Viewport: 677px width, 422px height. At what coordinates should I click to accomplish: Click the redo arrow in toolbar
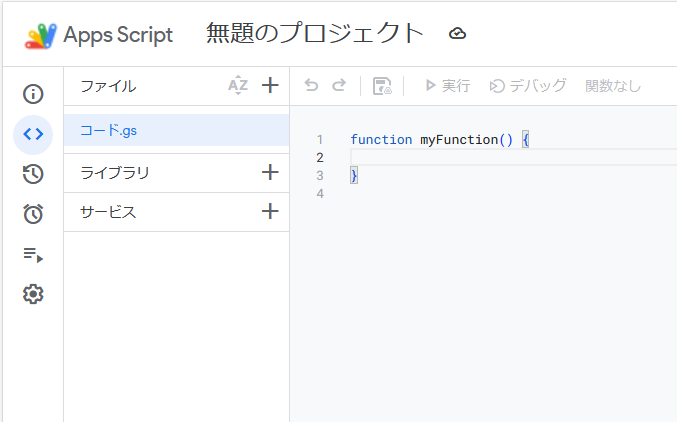pos(339,86)
